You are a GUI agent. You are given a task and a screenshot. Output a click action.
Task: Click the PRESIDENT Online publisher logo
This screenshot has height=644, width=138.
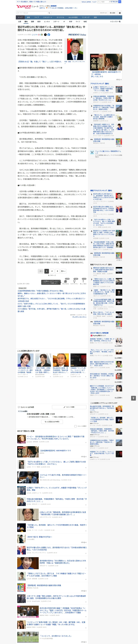77,35
